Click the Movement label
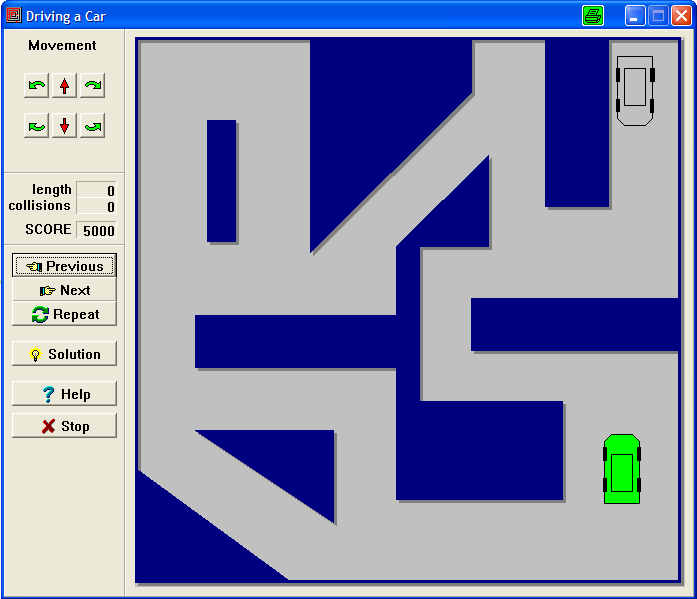 (62, 45)
